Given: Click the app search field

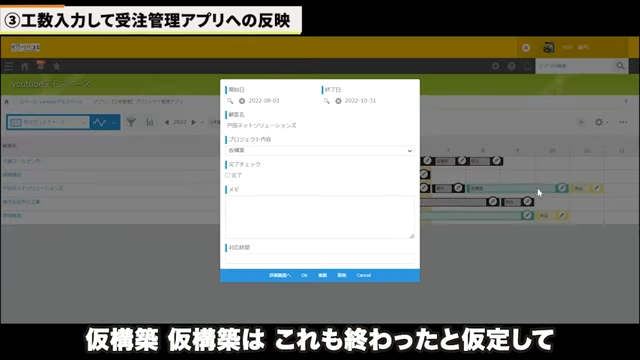Looking at the screenshot, I should 574,66.
